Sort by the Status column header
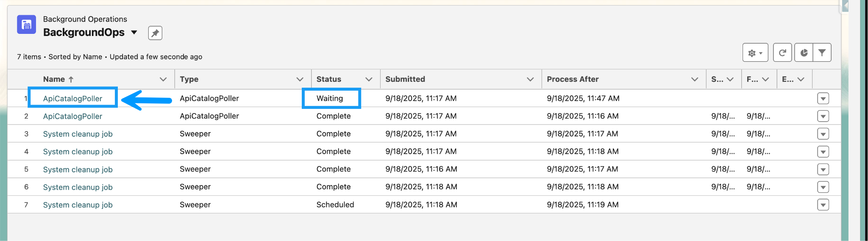 coord(328,79)
